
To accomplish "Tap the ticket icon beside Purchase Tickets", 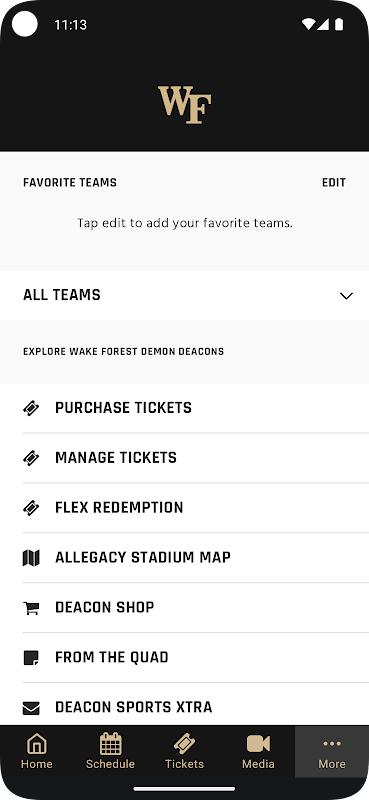I will tap(31, 408).
